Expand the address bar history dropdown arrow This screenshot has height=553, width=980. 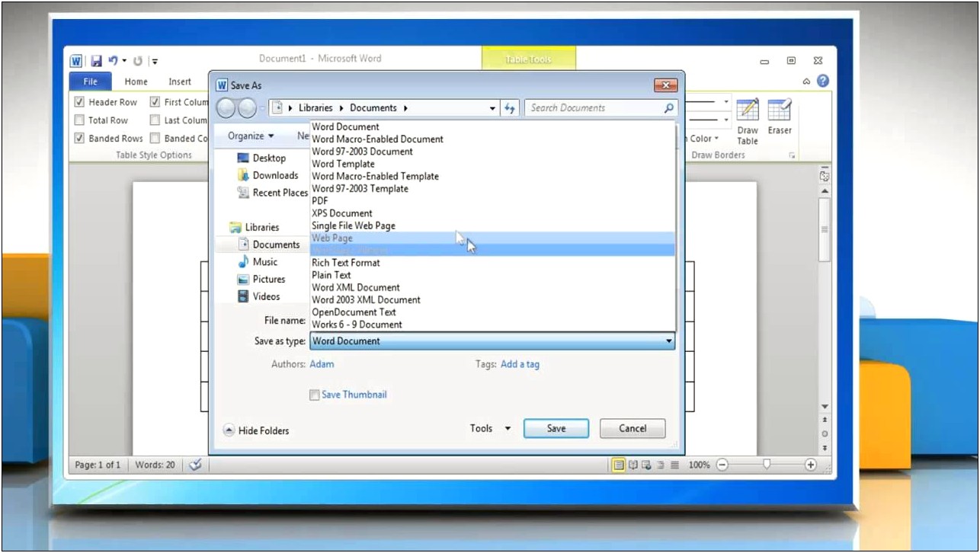[x=493, y=108]
